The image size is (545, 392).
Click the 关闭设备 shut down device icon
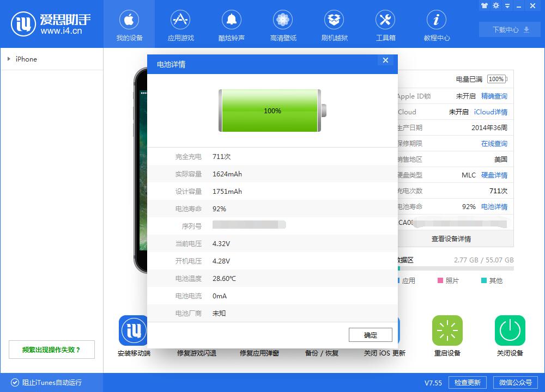[x=510, y=330]
